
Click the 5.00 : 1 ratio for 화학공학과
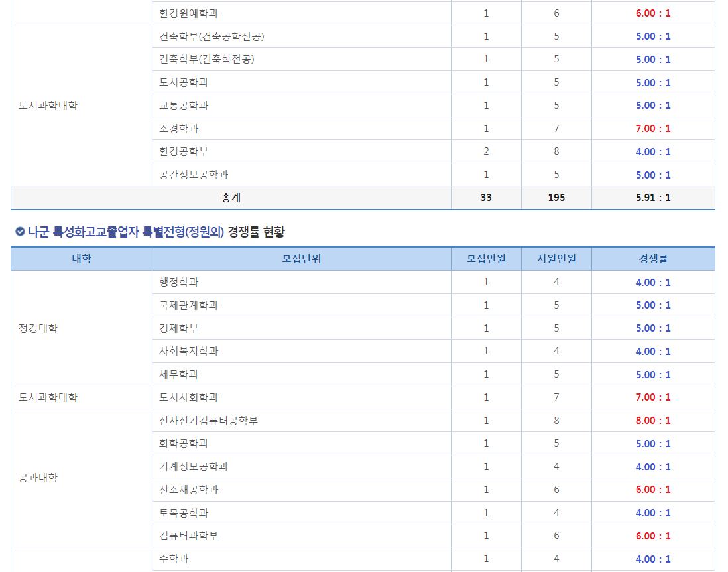click(x=653, y=444)
